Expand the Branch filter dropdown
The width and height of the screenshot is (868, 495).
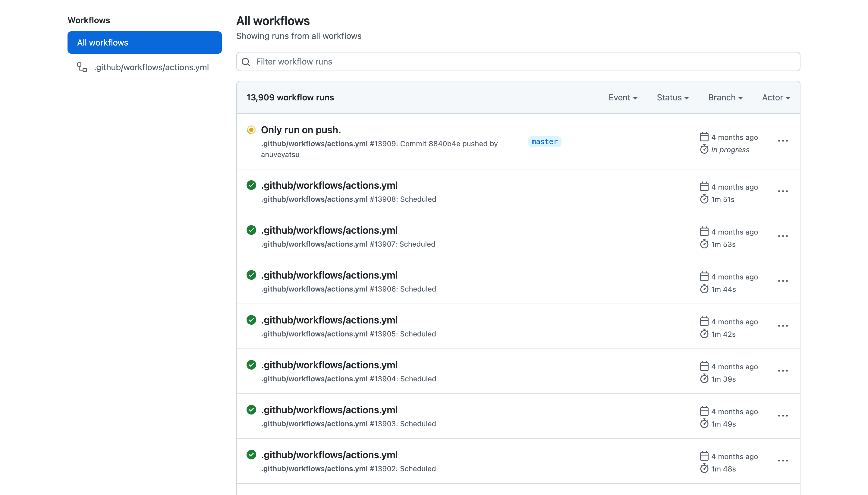click(x=724, y=97)
